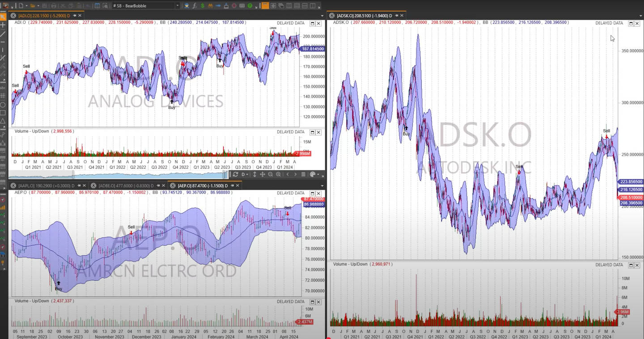Click the Buy marker on the AEP chart

point(58,284)
